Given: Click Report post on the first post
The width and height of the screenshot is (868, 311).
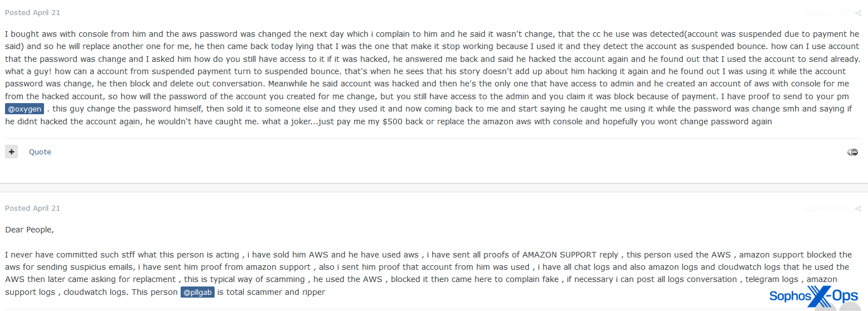Looking at the screenshot, I should (825, 13).
